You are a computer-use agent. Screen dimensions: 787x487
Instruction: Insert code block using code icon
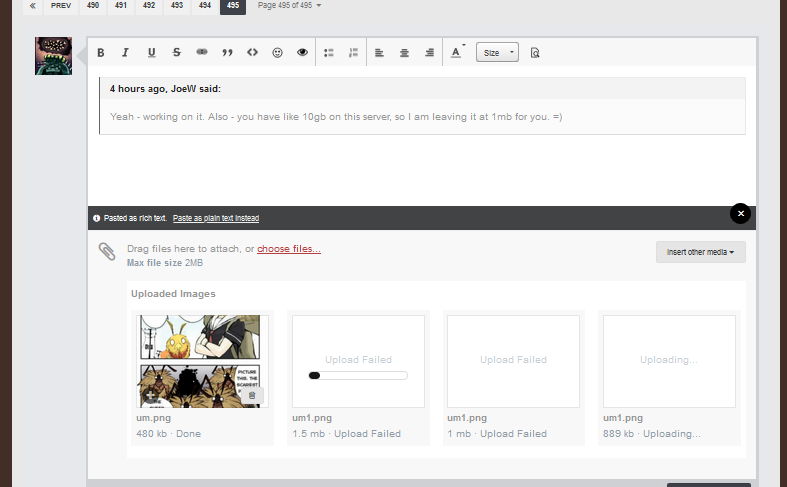[252, 52]
